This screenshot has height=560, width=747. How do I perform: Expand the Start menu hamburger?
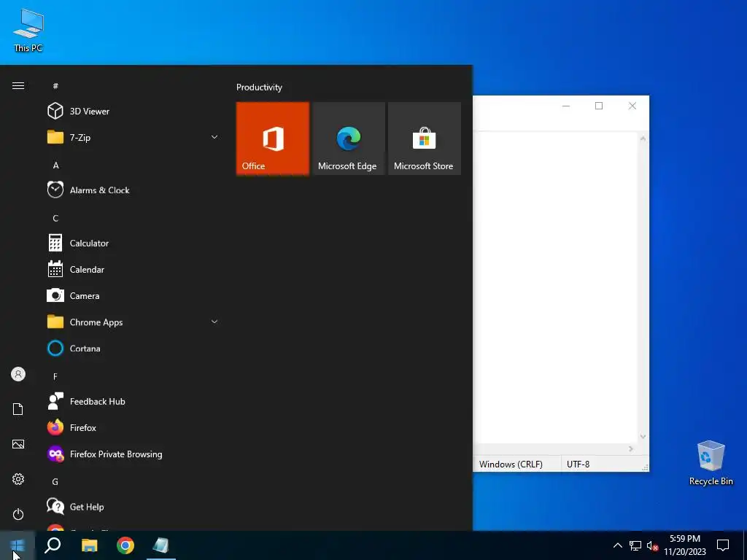[x=18, y=86]
